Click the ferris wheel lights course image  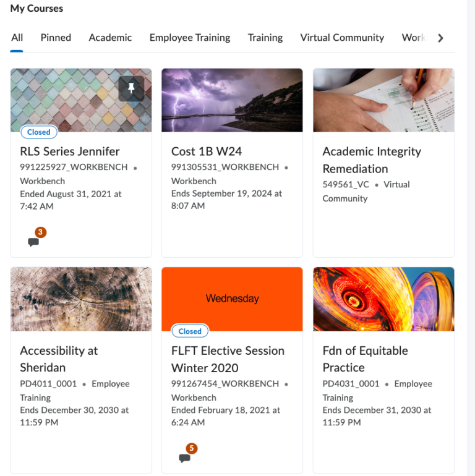click(383, 299)
